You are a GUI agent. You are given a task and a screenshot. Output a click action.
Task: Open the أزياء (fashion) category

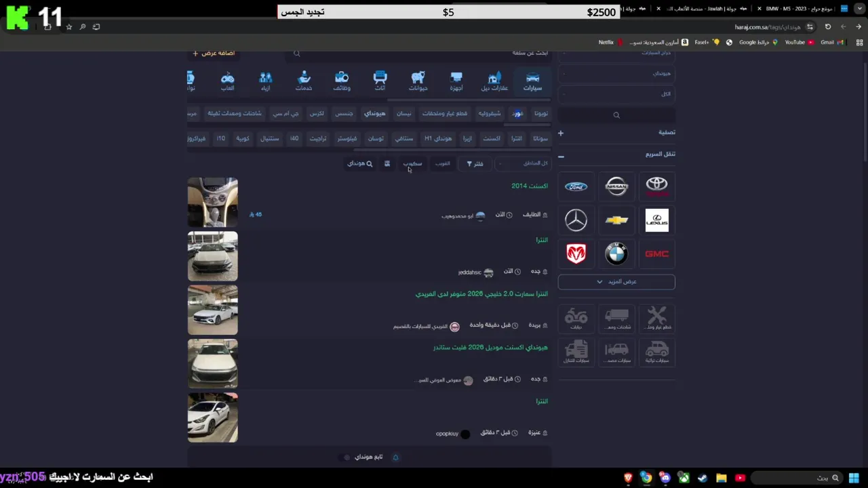pyautogui.click(x=266, y=81)
